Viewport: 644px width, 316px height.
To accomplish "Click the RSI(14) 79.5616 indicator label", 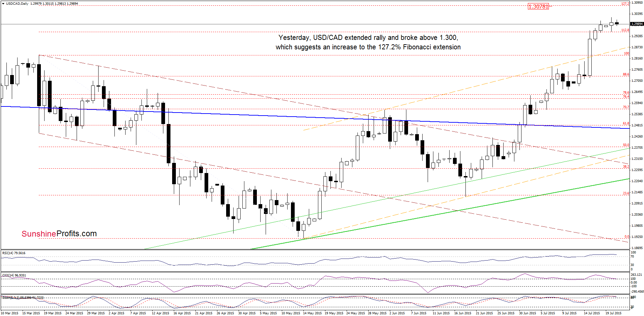I will (14, 253).
